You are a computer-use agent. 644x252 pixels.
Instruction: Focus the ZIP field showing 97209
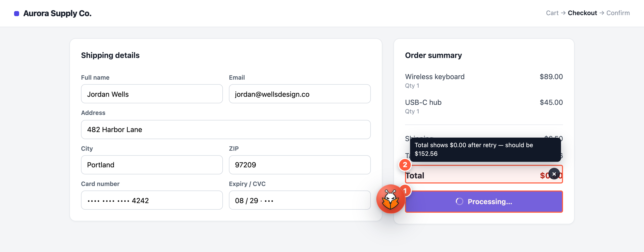[300, 165]
